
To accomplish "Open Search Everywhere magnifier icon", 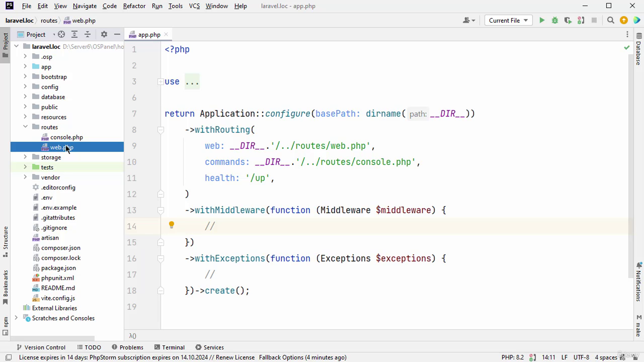I will tap(610, 20).
